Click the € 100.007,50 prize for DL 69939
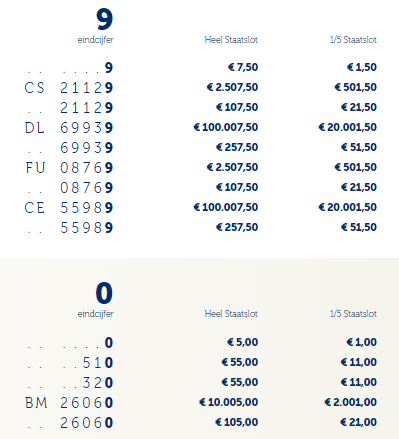Screen dimensions: 399x439 tap(226, 127)
